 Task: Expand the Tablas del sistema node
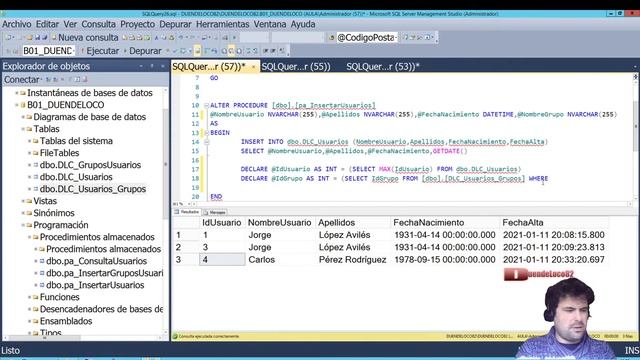click(29, 141)
